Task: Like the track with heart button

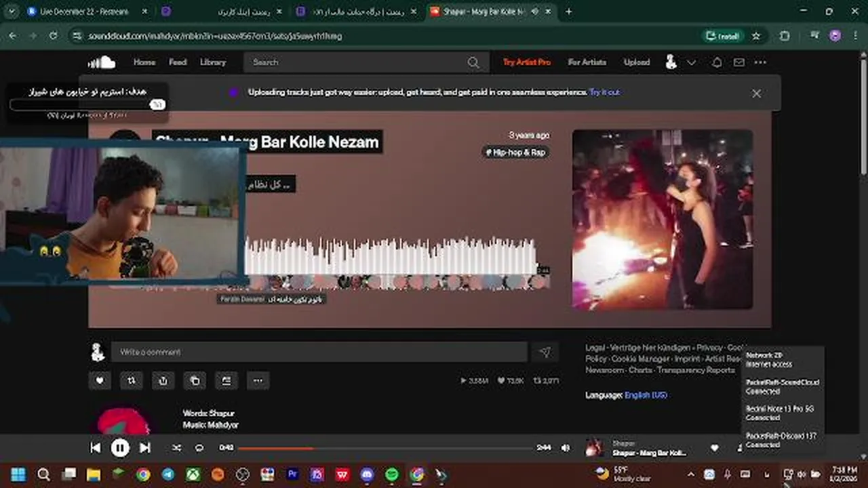Action: (100, 381)
